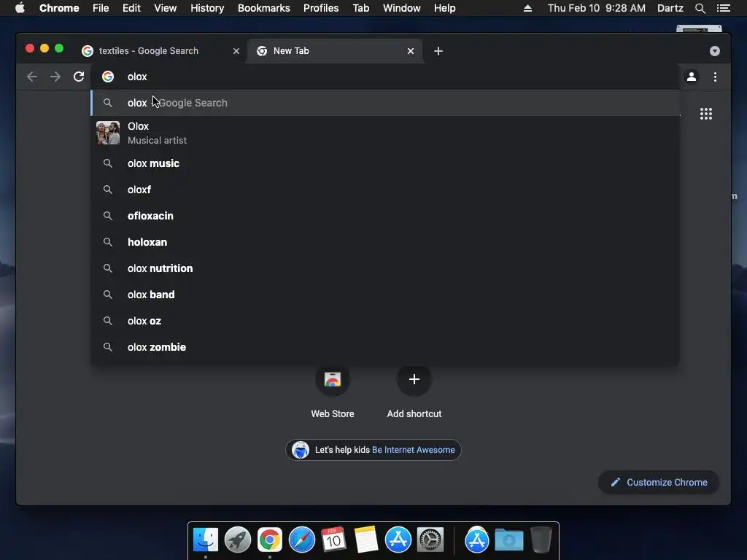Choose the oloxf suggestion
This screenshot has width=747, height=560.
click(x=385, y=190)
